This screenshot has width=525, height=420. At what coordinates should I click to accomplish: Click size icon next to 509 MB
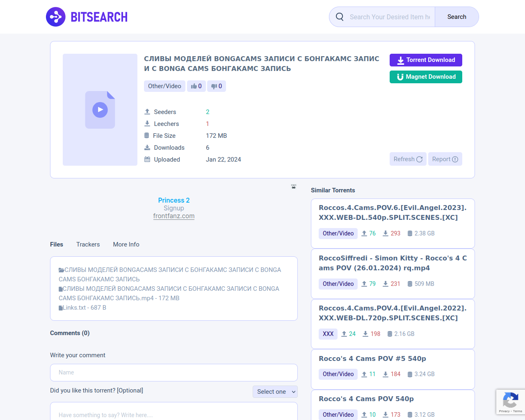[410, 284]
